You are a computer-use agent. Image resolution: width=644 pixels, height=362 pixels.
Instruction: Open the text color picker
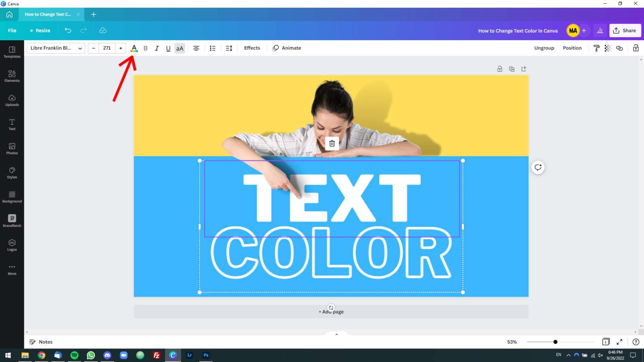[x=134, y=48]
